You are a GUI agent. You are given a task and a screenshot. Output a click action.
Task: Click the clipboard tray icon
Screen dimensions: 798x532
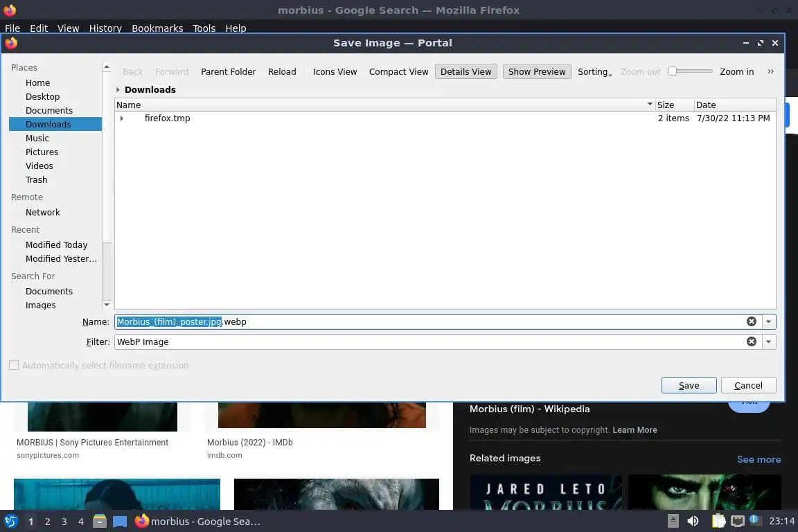pyautogui.click(x=718, y=521)
